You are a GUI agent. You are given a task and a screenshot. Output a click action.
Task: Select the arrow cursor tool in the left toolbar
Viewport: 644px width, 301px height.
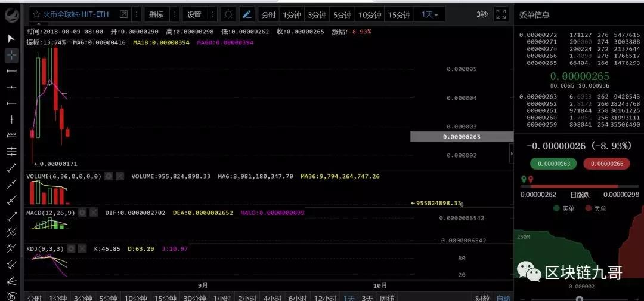point(11,39)
